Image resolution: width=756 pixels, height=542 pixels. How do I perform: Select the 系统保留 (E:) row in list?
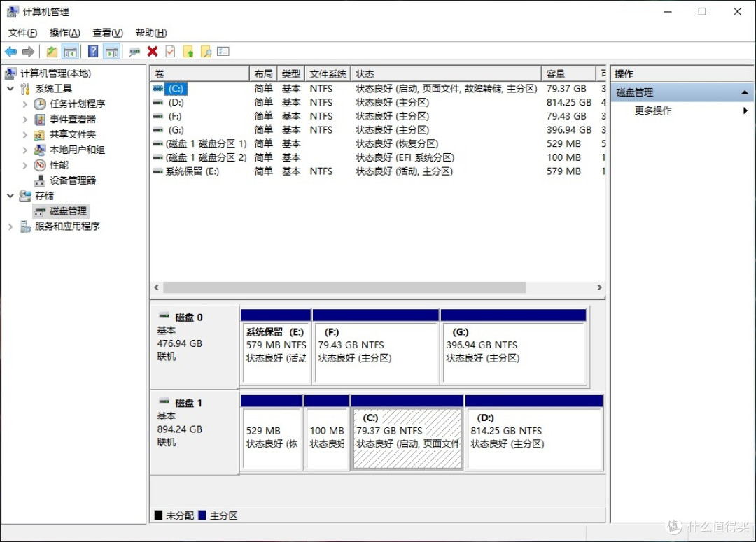point(379,171)
